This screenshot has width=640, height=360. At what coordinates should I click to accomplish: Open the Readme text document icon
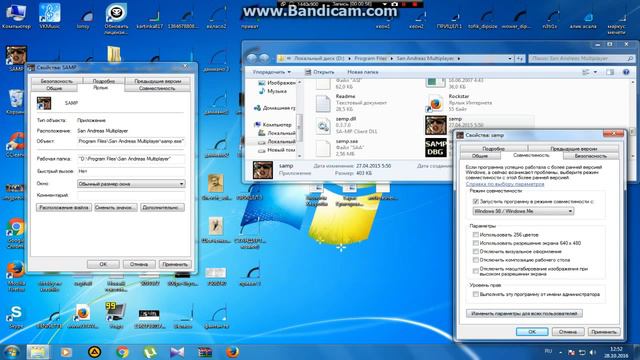click(x=323, y=104)
